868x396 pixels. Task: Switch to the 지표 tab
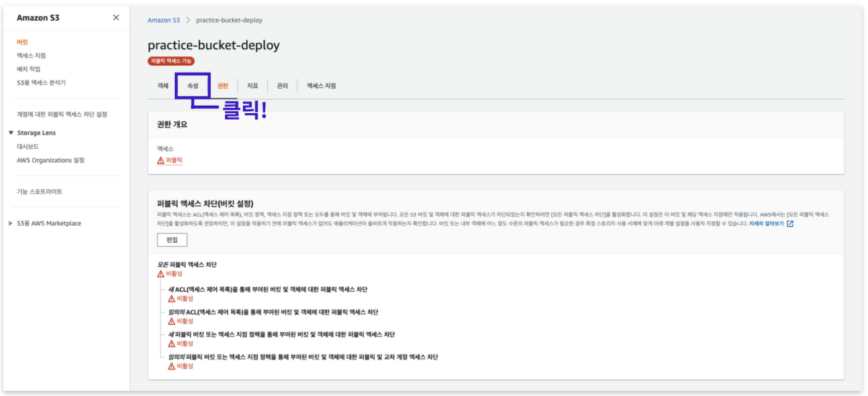pyautogui.click(x=252, y=86)
